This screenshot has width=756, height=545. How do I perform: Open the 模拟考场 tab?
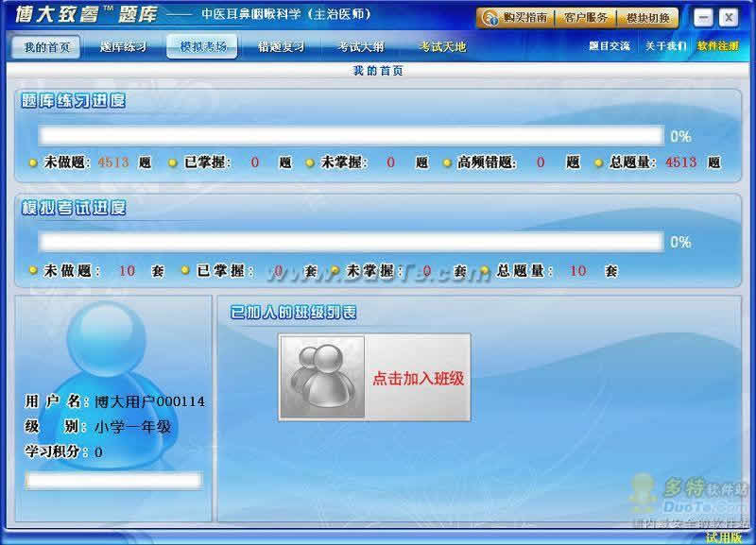pos(202,46)
